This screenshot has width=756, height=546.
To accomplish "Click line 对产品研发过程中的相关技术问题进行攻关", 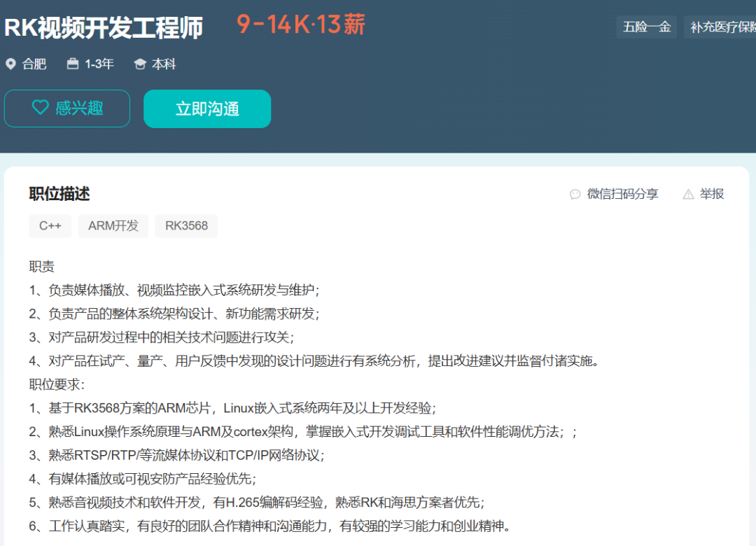I will click(162, 337).
